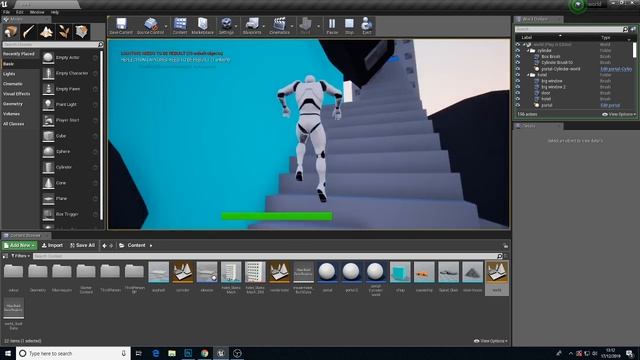Stop the play session

[349, 26]
